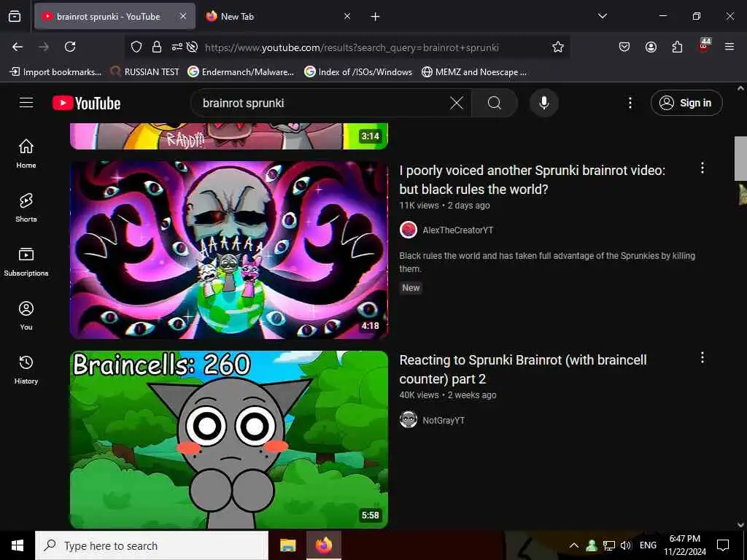747x560 pixels.
Task: Open the Index of /ISOs/Windows bookmark
Action: tap(358, 72)
